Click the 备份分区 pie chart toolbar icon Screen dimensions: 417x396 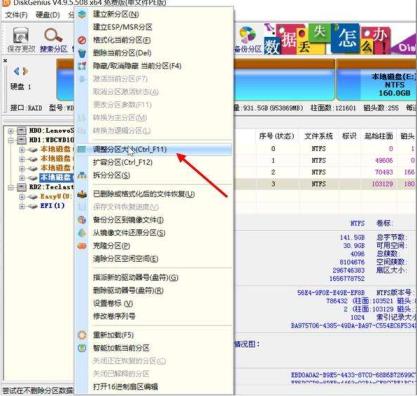(x=248, y=35)
